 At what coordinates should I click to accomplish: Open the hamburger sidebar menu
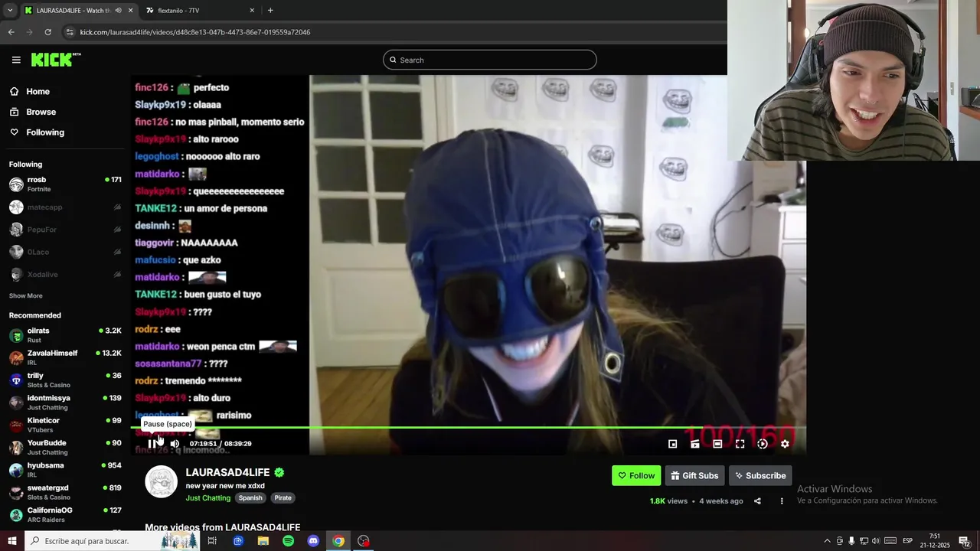(x=16, y=60)
